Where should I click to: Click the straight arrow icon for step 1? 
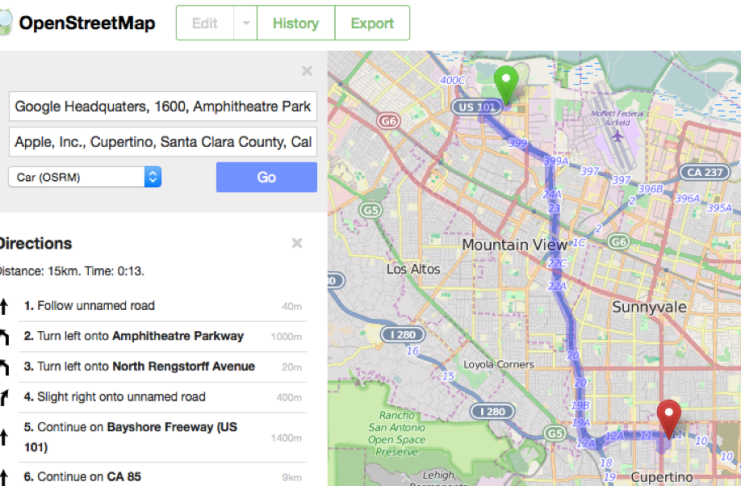coord(4,306)
